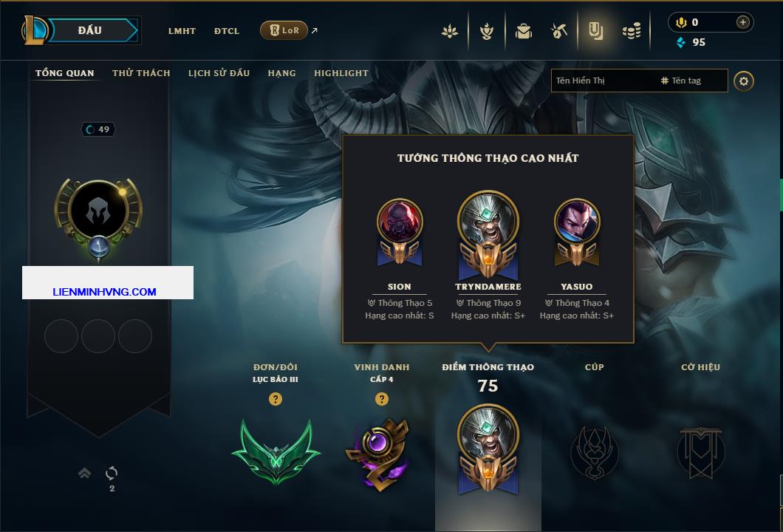Open the Crafting hammer icon in top bar
The image size is (783, 532).
point(559,32)
